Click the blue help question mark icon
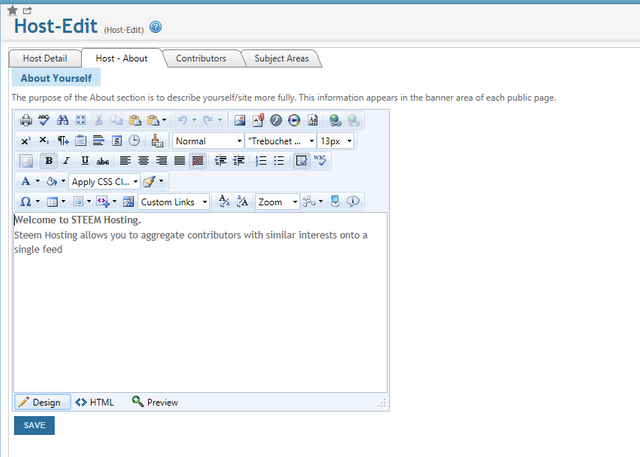 [x=156, y=27]
